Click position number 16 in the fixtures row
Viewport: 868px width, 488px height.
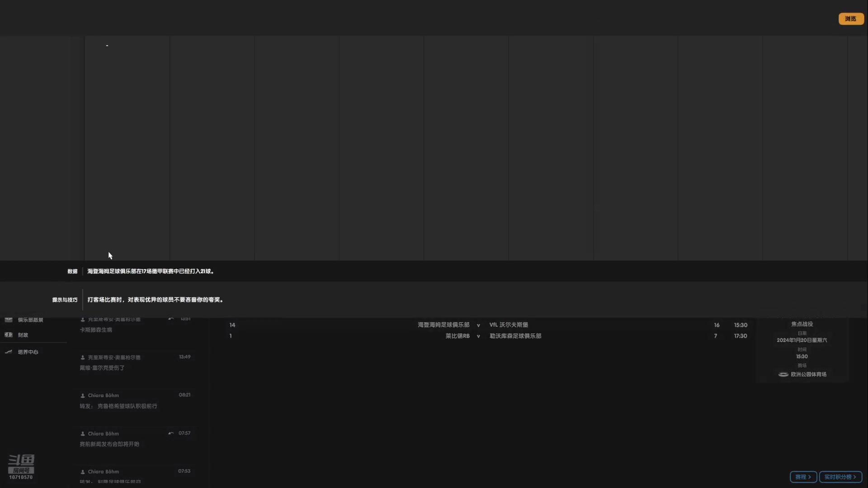717,325
